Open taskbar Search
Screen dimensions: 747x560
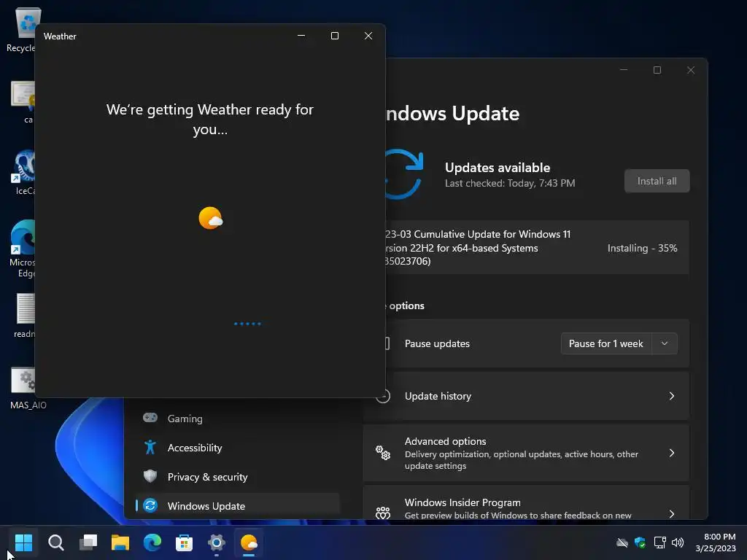point(55,542)
